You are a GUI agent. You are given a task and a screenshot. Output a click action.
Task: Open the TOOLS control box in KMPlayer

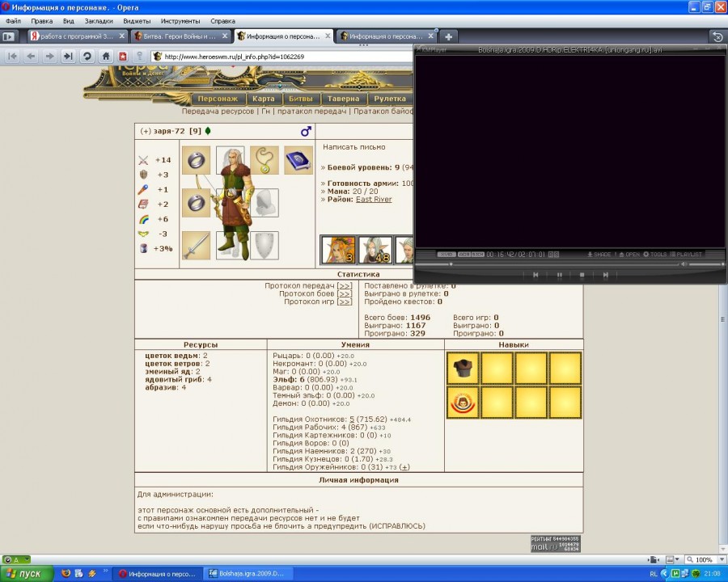click(x=654, y=255)
